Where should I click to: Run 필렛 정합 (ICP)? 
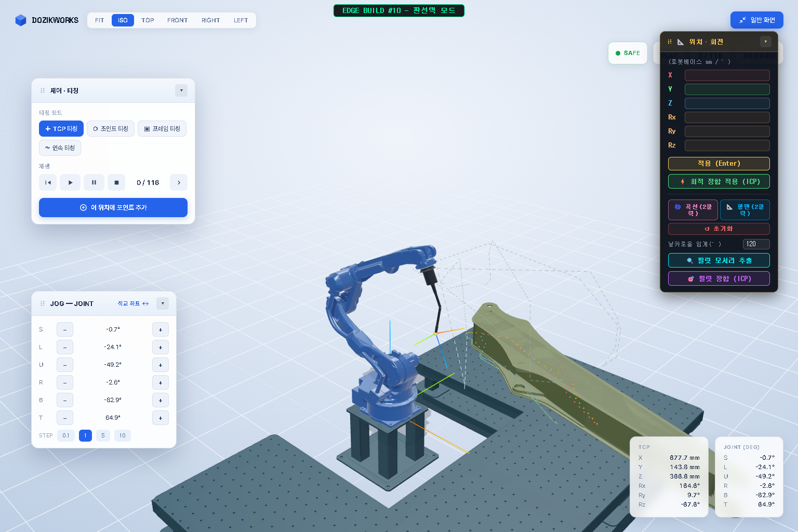[x=719, y=278]
